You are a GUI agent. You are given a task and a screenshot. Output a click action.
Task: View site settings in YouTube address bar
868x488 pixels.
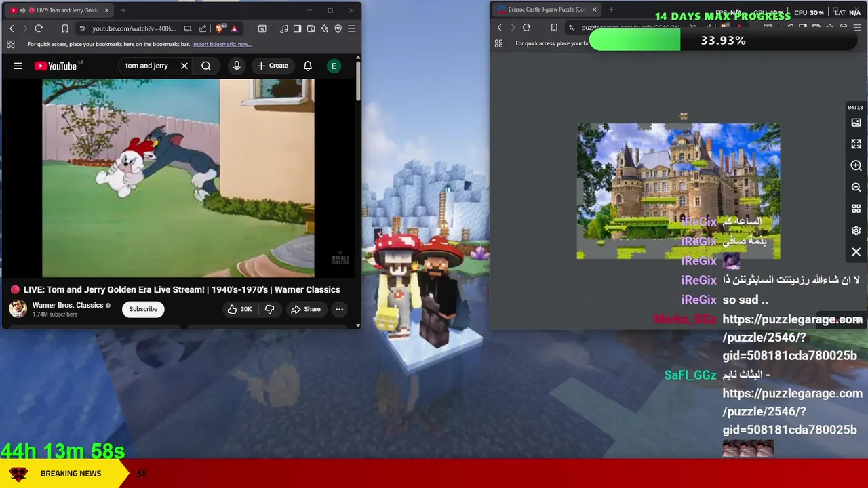[x=82, y=28]
